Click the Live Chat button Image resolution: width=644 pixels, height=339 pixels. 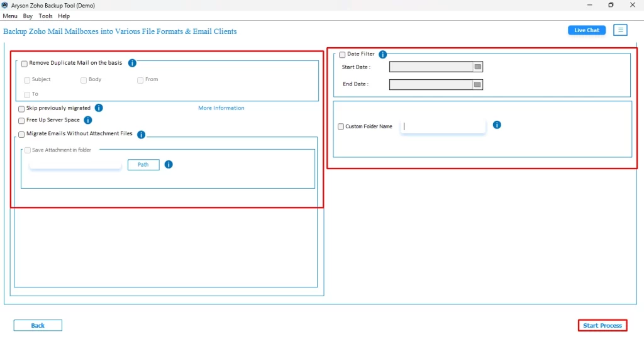587,30
